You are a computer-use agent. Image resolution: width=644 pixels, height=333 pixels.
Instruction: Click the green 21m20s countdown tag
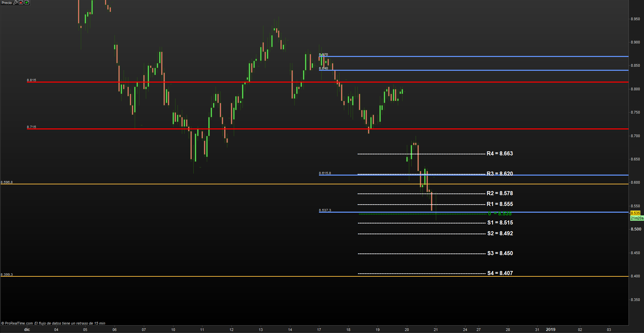[637, 218]
